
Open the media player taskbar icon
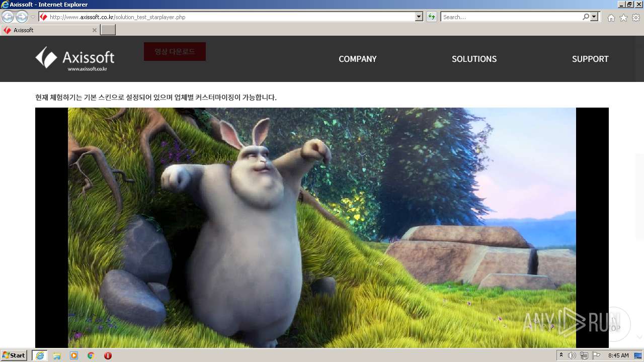(x=74, y=355)
